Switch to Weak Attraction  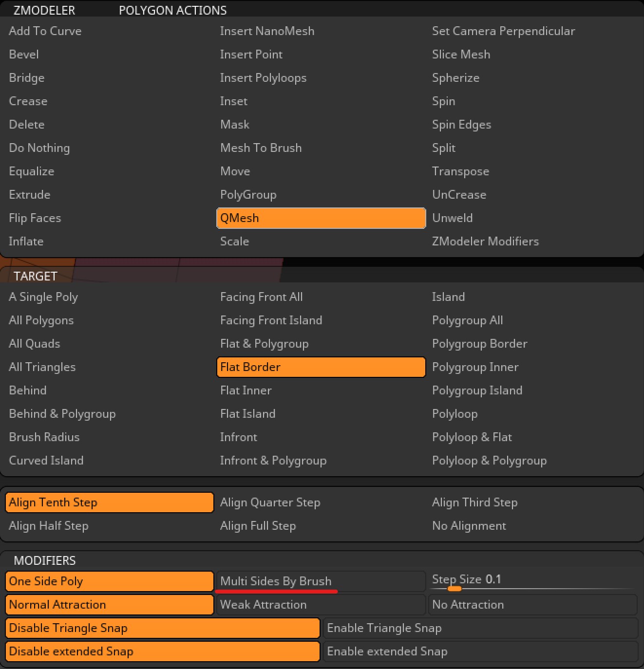[x=321, y=604]
